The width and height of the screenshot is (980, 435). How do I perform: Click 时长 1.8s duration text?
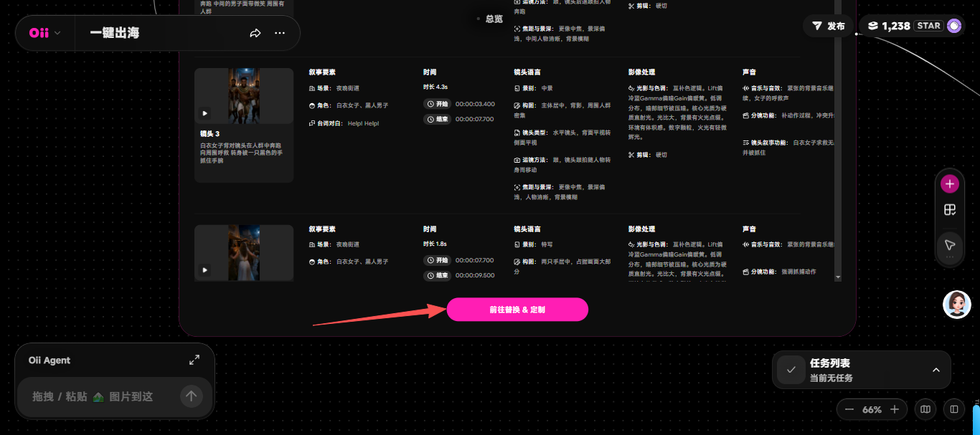[x=435, y=244]
